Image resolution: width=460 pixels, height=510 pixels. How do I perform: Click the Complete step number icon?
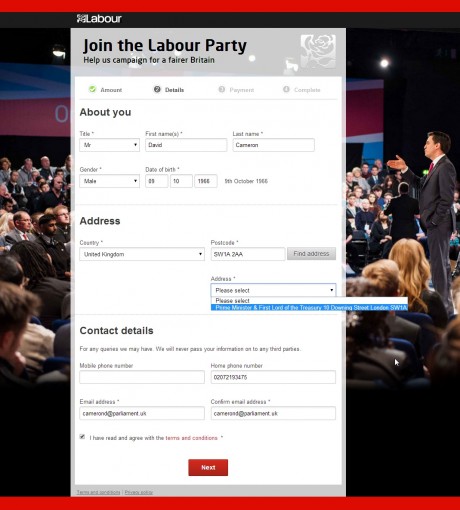point(286,89)
